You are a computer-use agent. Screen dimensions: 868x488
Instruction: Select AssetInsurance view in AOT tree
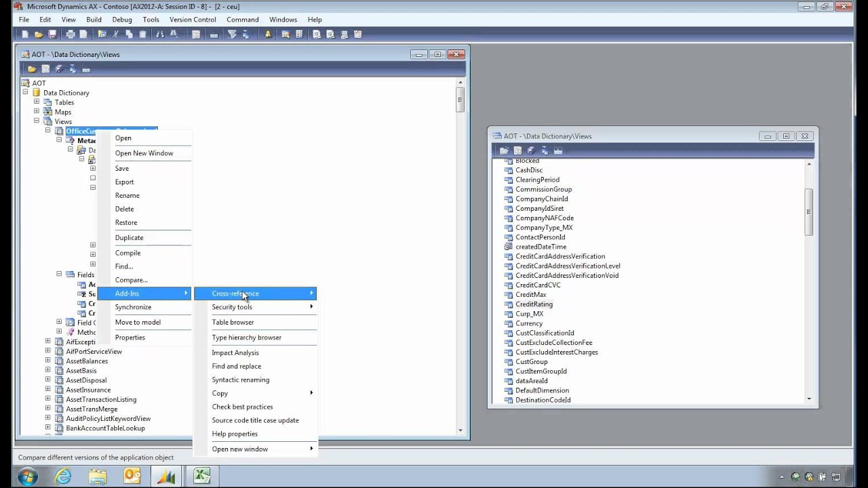pos(88,390)
